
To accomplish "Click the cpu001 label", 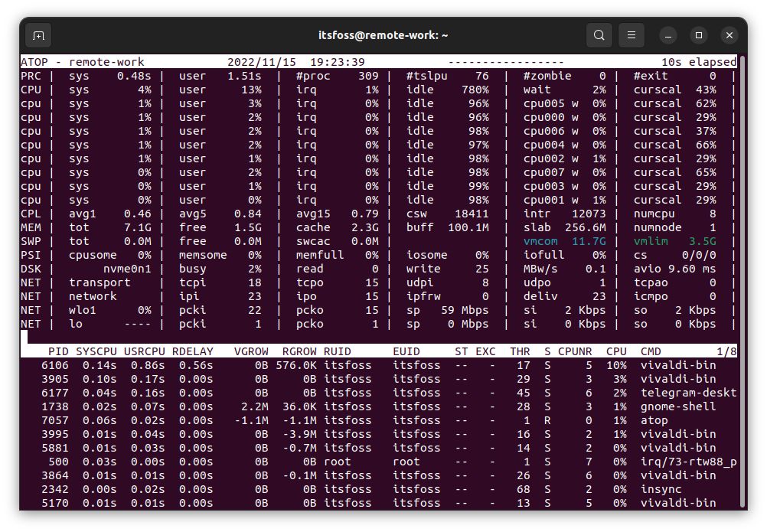I will coord(543,200).
